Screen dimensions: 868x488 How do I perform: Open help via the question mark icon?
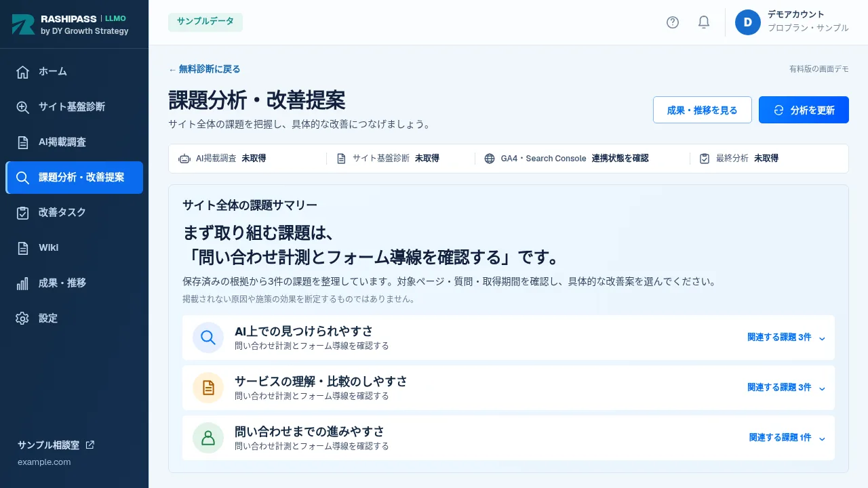(x=673, y=22)
